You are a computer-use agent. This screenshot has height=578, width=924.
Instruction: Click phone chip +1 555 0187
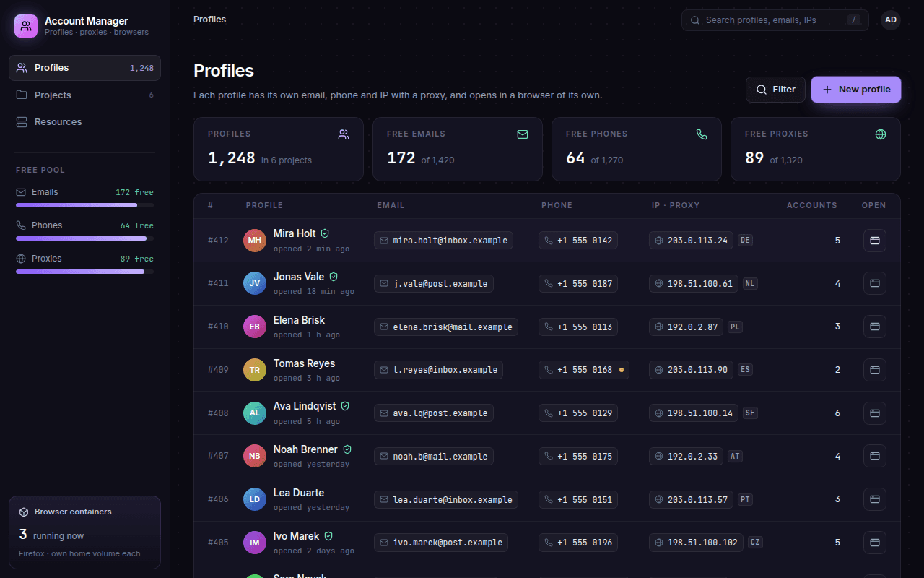click(578, 284)
